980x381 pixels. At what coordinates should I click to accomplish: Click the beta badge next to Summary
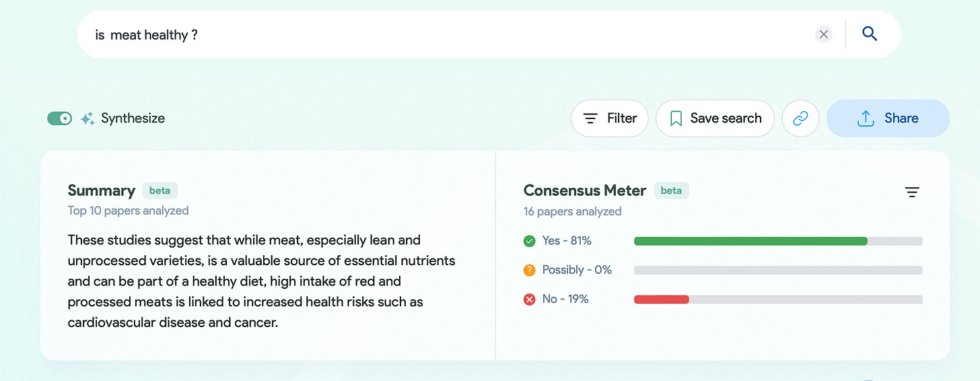pos(160,190)
